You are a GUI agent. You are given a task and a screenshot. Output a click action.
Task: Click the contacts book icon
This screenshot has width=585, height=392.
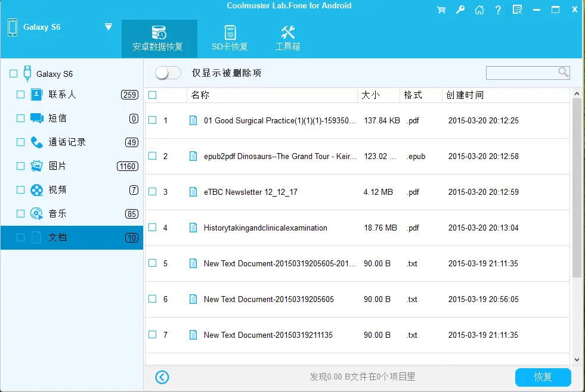tap(36, 95)
